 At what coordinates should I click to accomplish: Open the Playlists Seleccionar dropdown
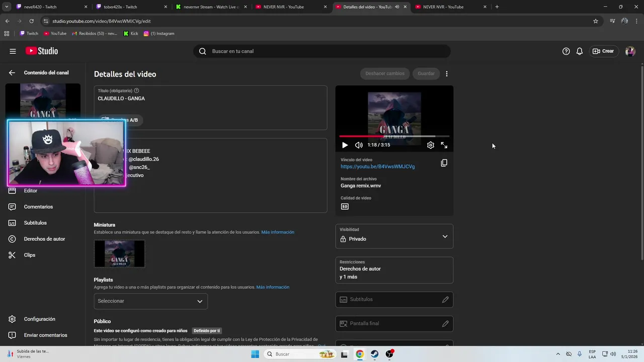(150, 301)
